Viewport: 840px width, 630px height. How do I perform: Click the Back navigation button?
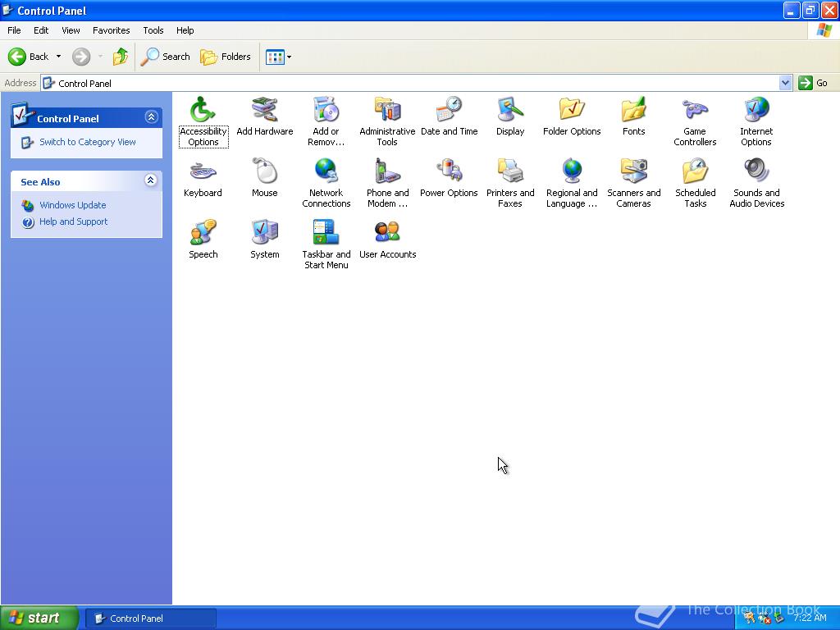29,57
